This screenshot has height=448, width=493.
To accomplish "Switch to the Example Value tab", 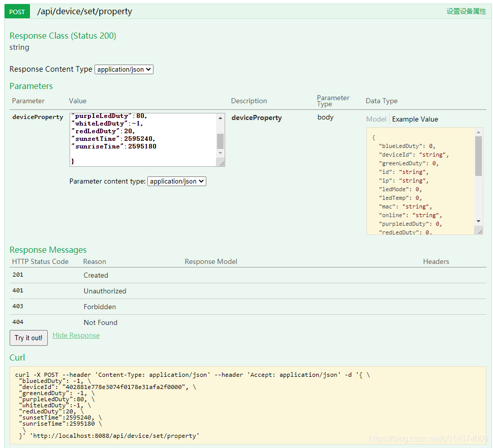I will (x=415, y=119).
